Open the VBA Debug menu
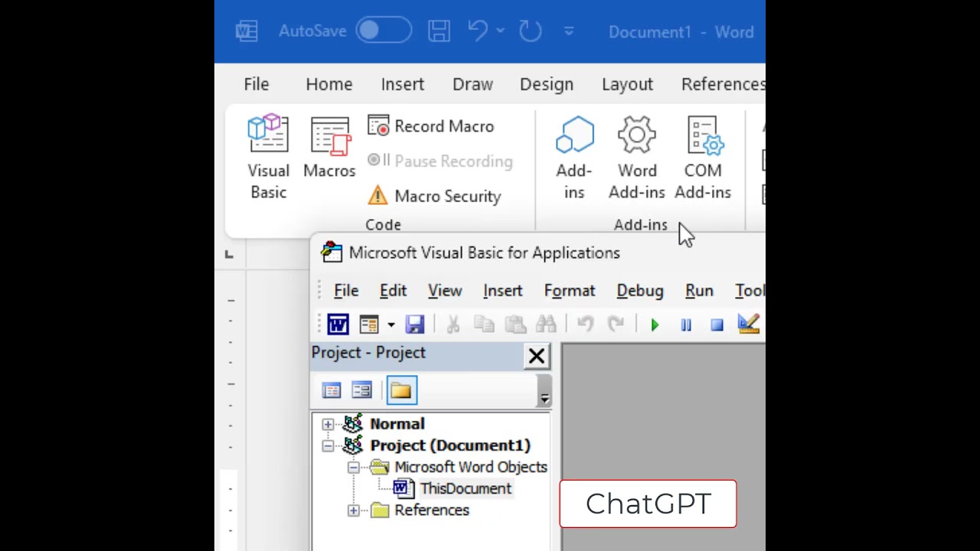Image resolution: width=980 pixels, height=551 pixels. tap(640, 291)
